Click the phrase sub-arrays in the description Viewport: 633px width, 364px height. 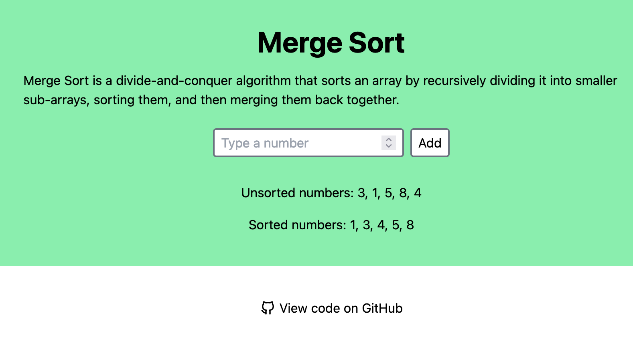pyautogui.click(x=56, y=100)
